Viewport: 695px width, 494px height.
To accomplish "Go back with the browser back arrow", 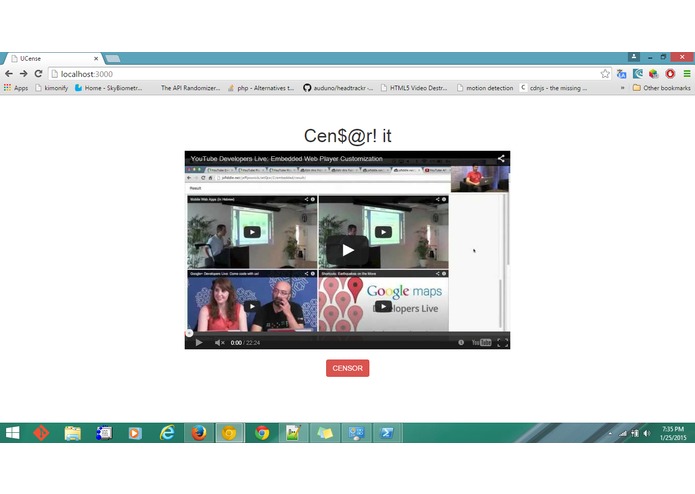I will click(x=9, y=74).
